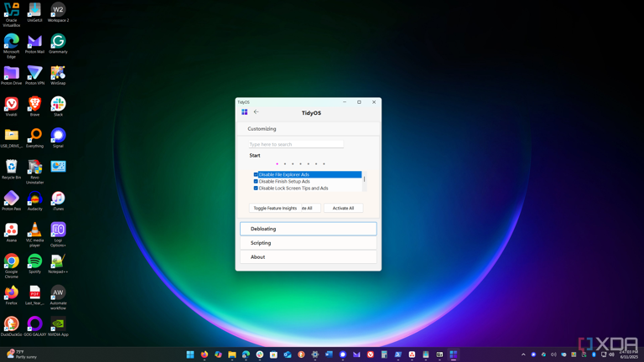Toggle Disable Lock Screen Tips and Ads

tap(256, 188)
